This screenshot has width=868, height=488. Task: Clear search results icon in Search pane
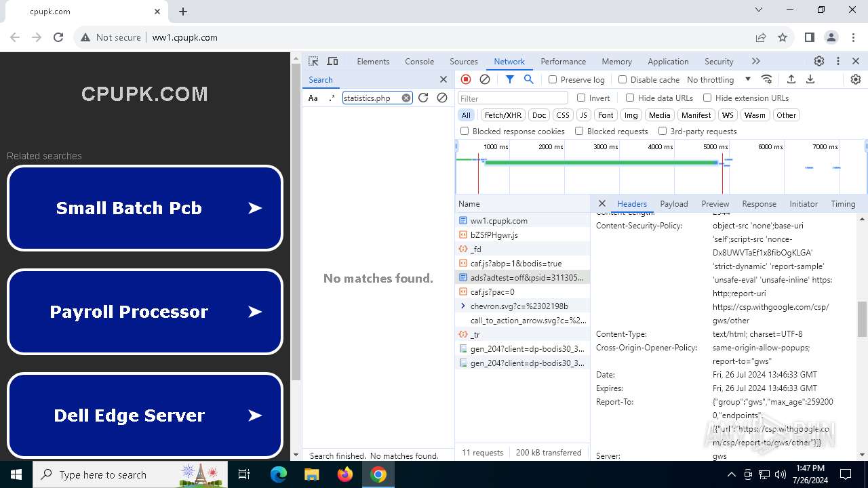pyautogui.click(x=442, y=98)
